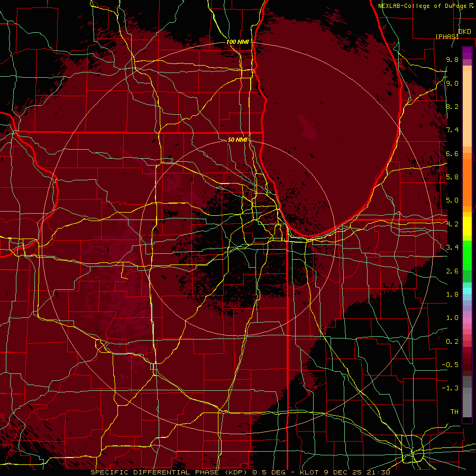Pick the pale peach segment of color bar
476x476 pixels.
pyautogui.click(x=467, y=108)
